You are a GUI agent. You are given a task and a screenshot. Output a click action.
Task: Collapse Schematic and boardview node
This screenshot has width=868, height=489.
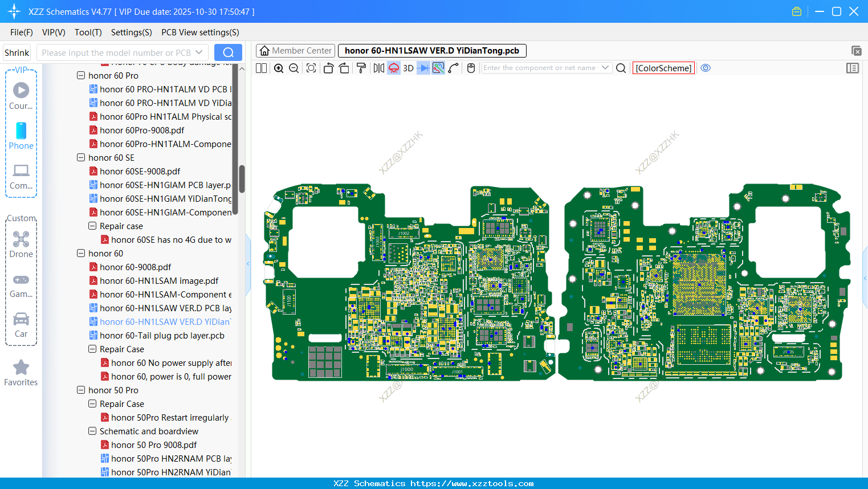pos(92,431)
